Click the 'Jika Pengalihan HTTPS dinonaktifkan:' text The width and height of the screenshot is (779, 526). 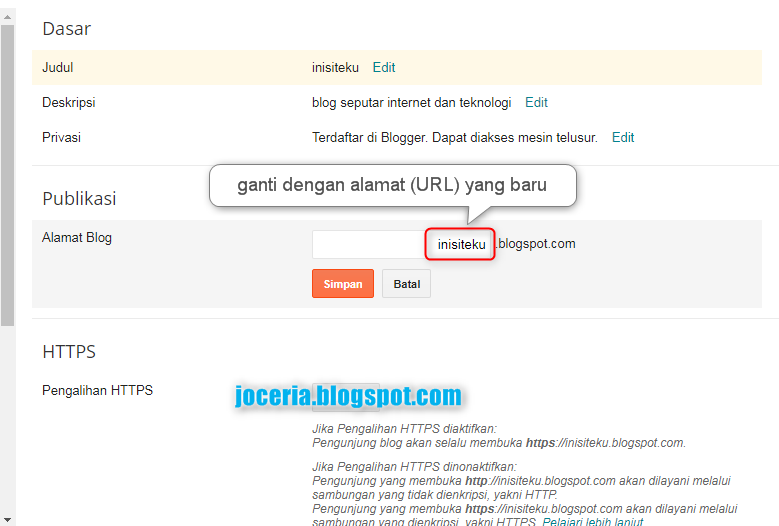414,467
